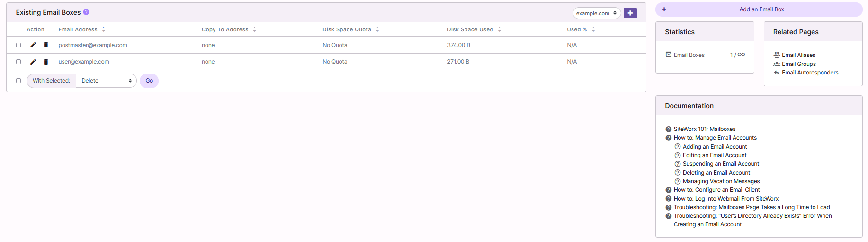868x242 pixels.
Task: Open the With Selected Delete dropdown
Action: tap(106, 81)
